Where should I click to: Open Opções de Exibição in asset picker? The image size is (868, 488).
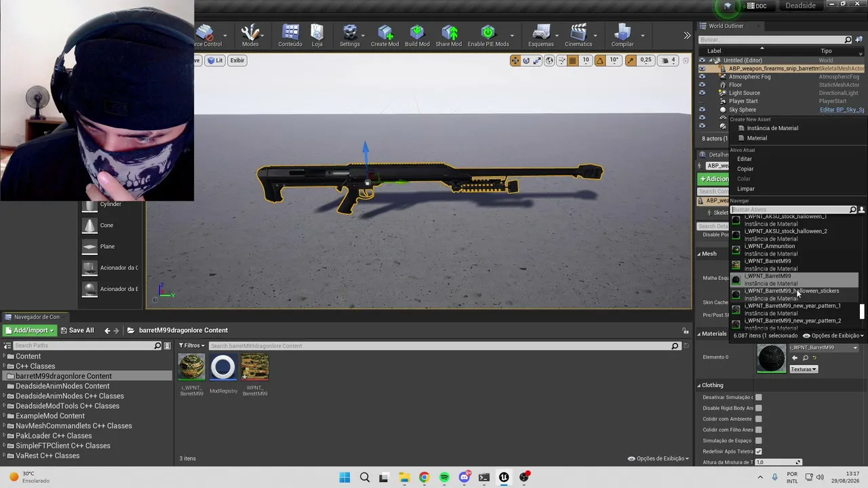pyautogui.click(x=833, y=335)
